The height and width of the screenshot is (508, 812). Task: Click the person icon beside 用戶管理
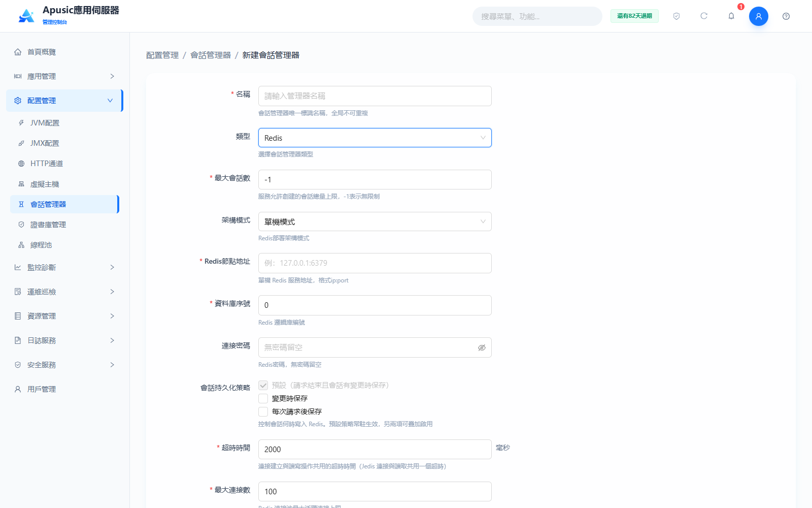18,389
